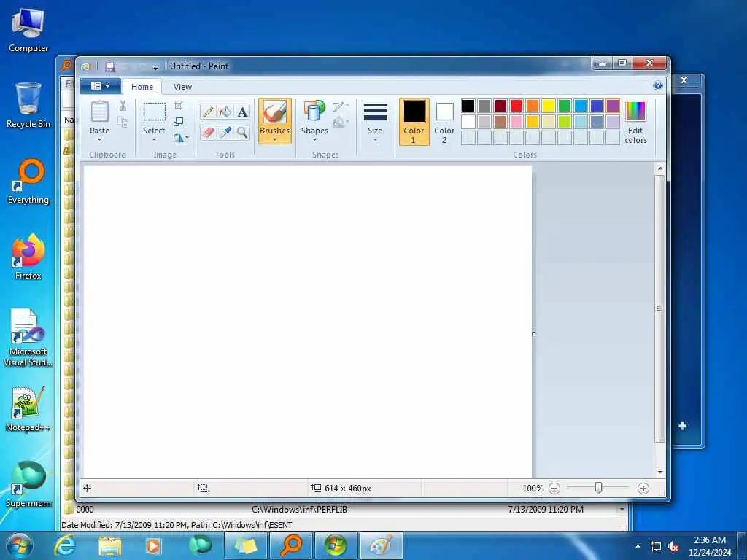Open Windows Explorer folder on taskbar

click(x=110, y=545)
